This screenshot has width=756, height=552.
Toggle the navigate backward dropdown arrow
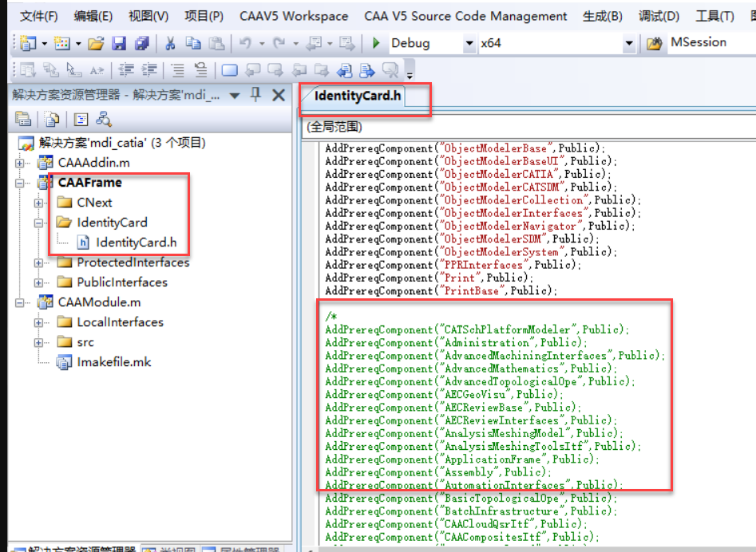coord(328,44)
